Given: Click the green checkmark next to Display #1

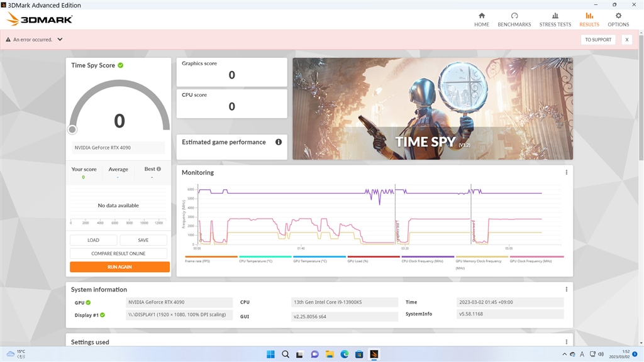Looking at the screenshot, I should point(103,315).
